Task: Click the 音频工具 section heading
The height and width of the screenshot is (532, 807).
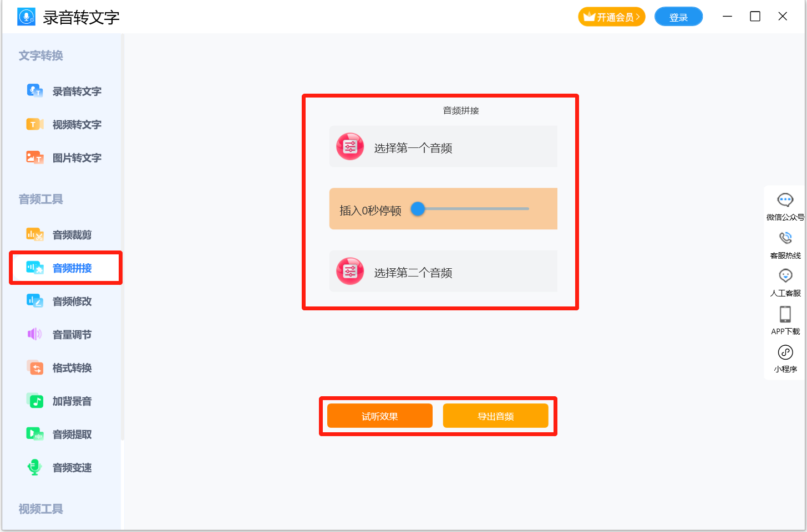Action: [x=41, y=199]
